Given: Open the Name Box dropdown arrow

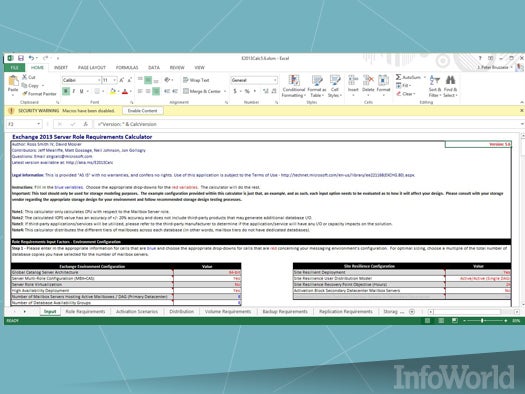Looking at the screenshot, I should click(x=39, y=124).
